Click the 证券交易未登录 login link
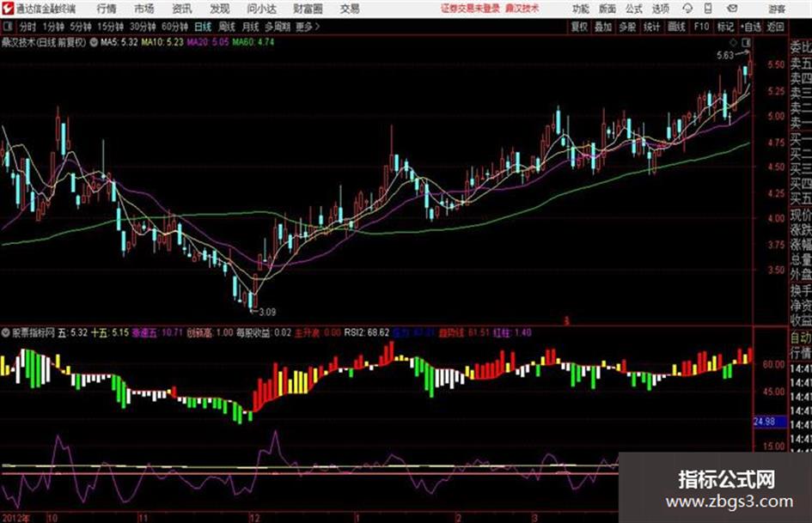The image size is (812, 523). 470,9
